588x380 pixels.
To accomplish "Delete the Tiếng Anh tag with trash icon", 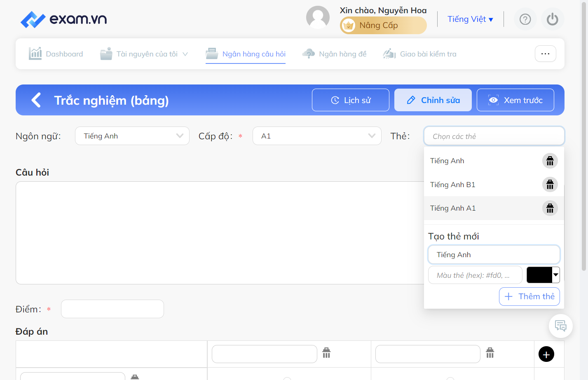I will tap(550, 161).
